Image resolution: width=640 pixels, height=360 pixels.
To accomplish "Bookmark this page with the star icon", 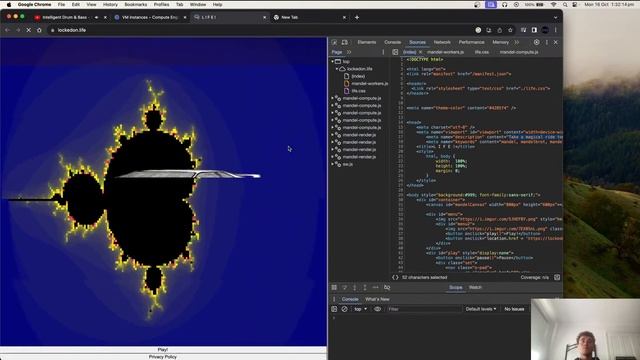I will (x=510, y=30).
